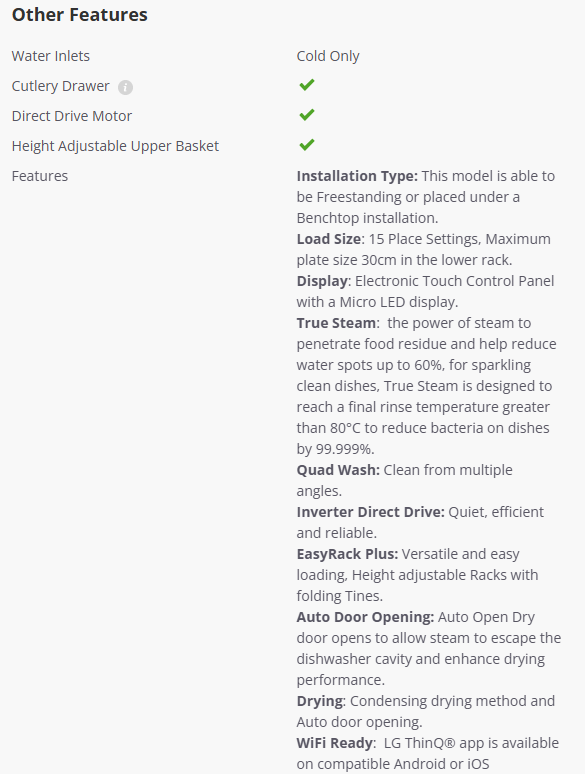Click the green checkmark for Cutlery Drawer
The height and width of the screenshot is (774, 585).
tap(307, 85)
